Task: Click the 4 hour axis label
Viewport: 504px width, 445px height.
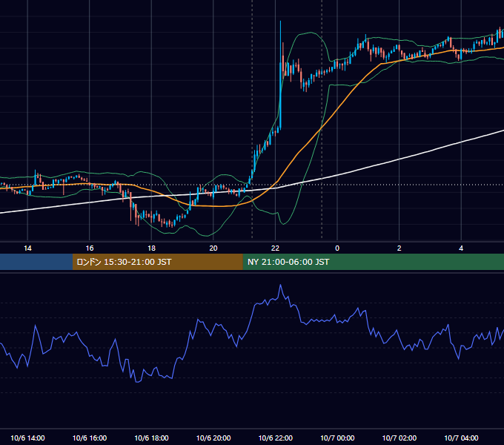Action: pyautogui.click(x=461, y=248)
